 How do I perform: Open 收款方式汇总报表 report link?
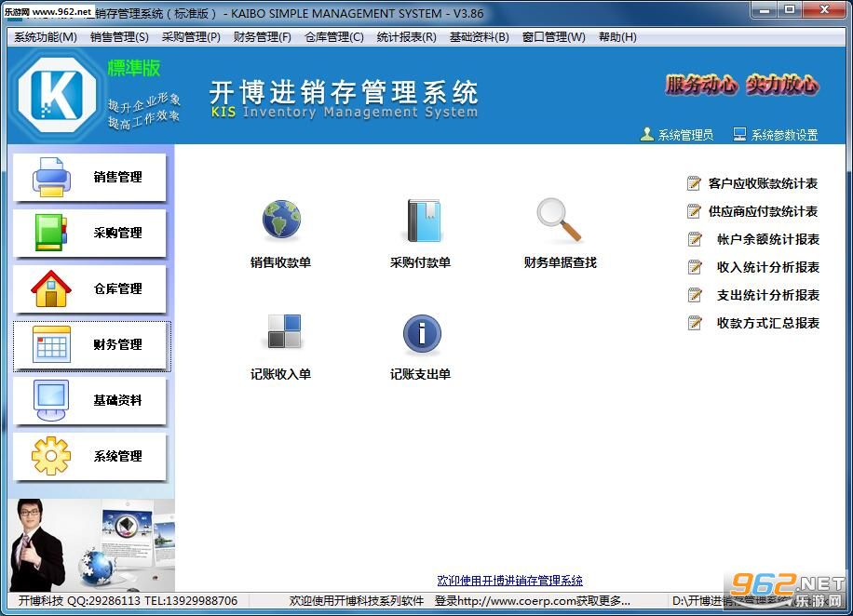(x=768, y=323)
